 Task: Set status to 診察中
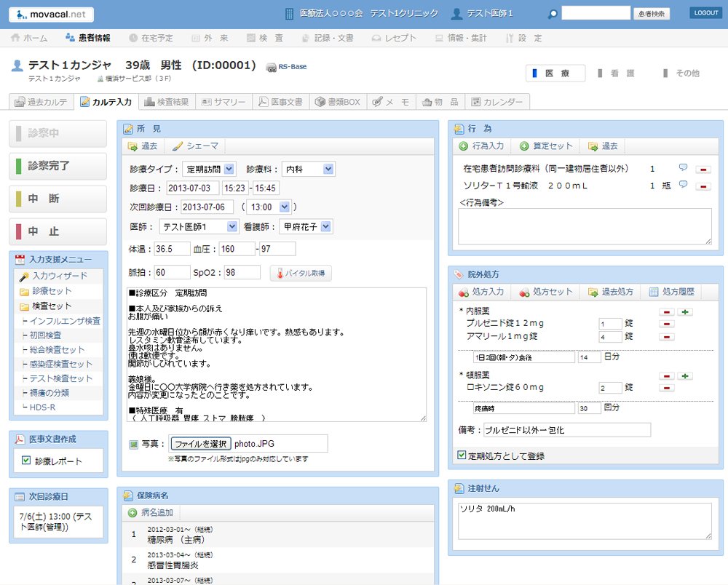pyautogui.click(x=58, y=134)
